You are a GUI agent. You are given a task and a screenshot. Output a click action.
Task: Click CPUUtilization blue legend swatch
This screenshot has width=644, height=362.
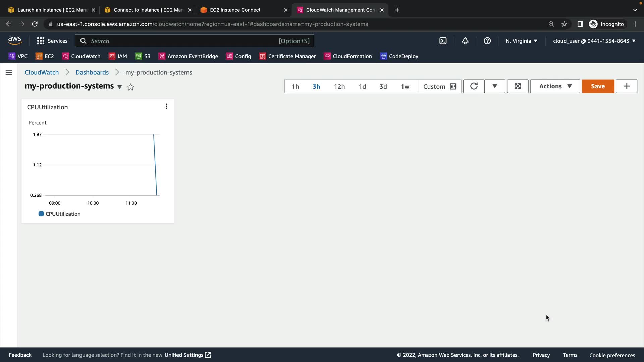pos(41,214)
